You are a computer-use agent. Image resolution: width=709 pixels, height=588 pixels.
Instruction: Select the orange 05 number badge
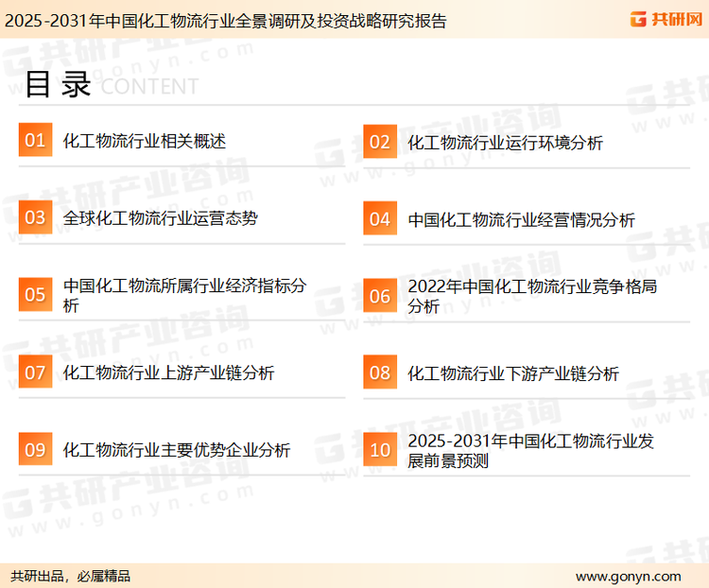[x=35, y=294]
